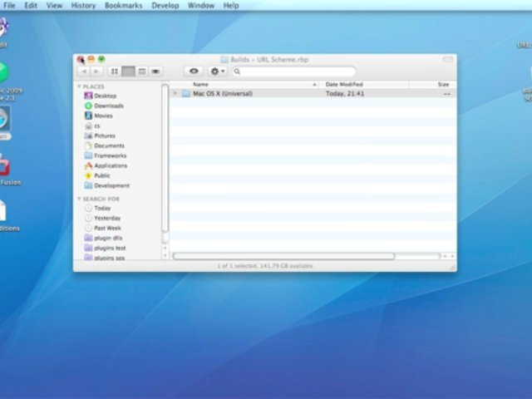Open Applications folder in the sidebar
This screenshot has height=399, width=532.
[x=111, y=165]
